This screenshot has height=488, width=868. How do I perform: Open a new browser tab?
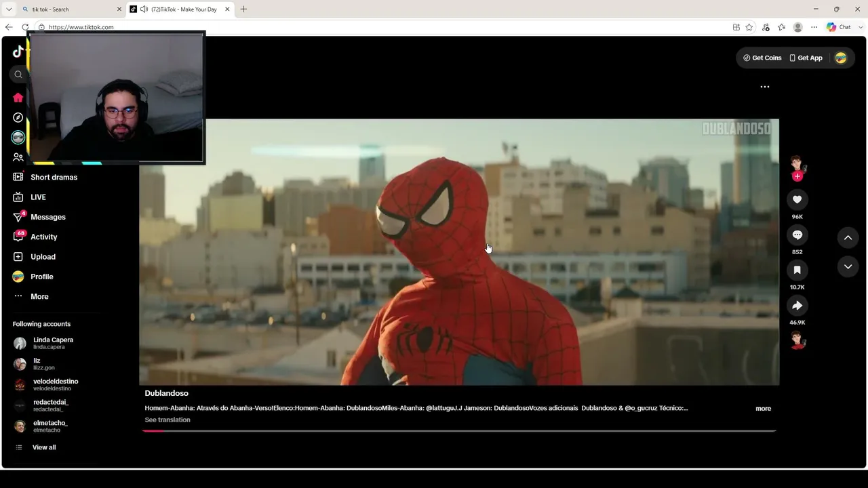[243, 9]
